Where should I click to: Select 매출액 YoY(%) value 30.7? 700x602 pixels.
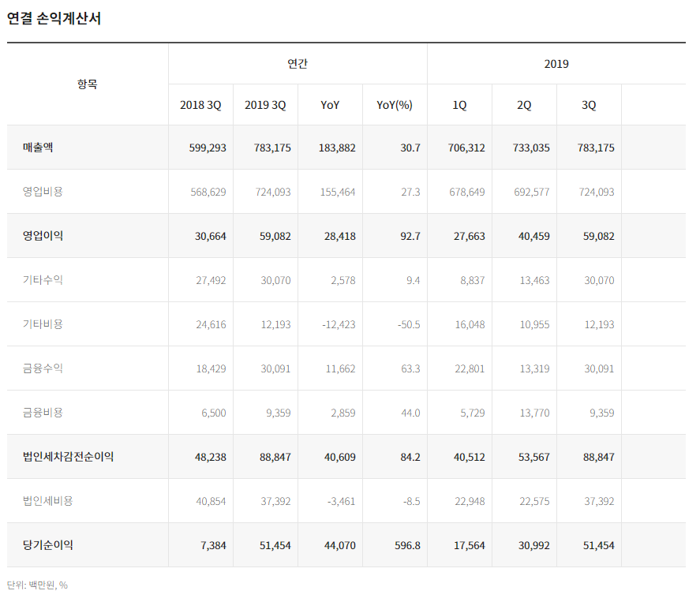pos(410,148)
